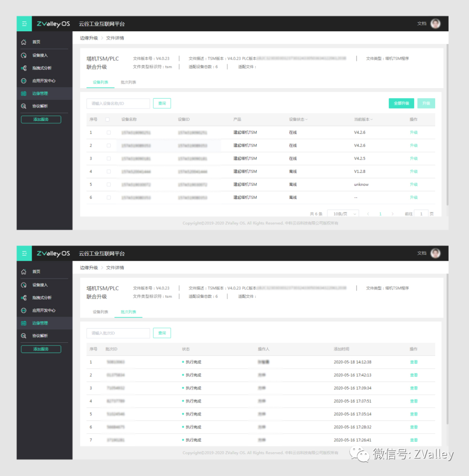Click the 首页 home icon in the lower window sidebar
The height and width of the screenshot is (476, 469).
(x=24, y=272)
